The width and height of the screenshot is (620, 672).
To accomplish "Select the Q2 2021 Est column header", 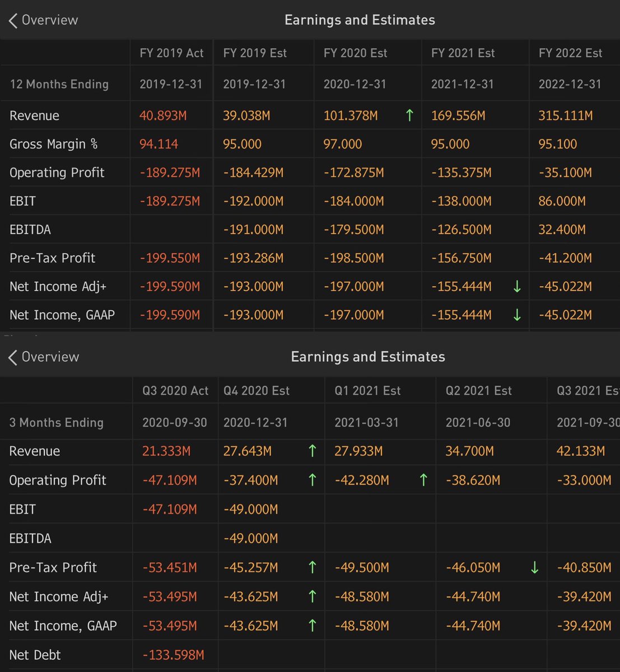I will 478,391.
